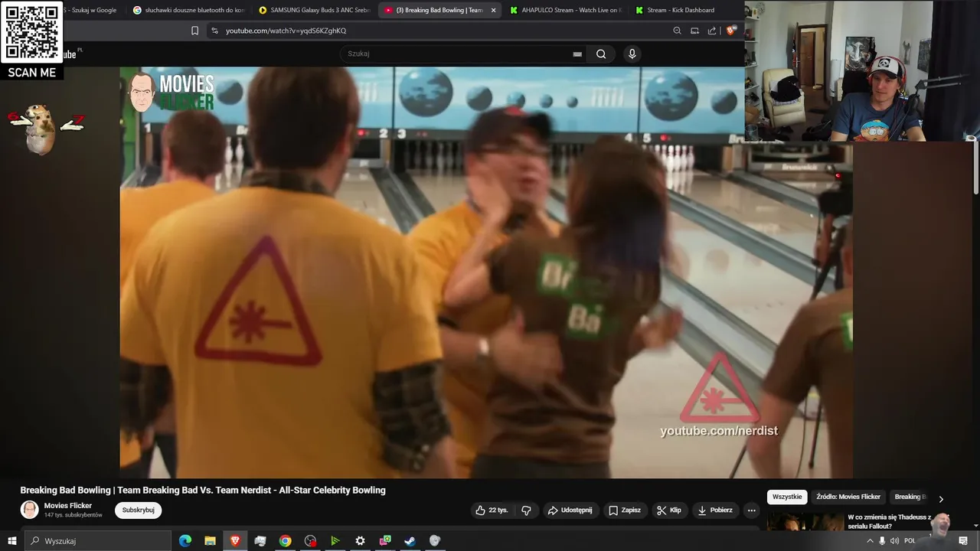980x551 pixels.
Task: Open the on-screen keyboard icon in search box
Action: 577,54
